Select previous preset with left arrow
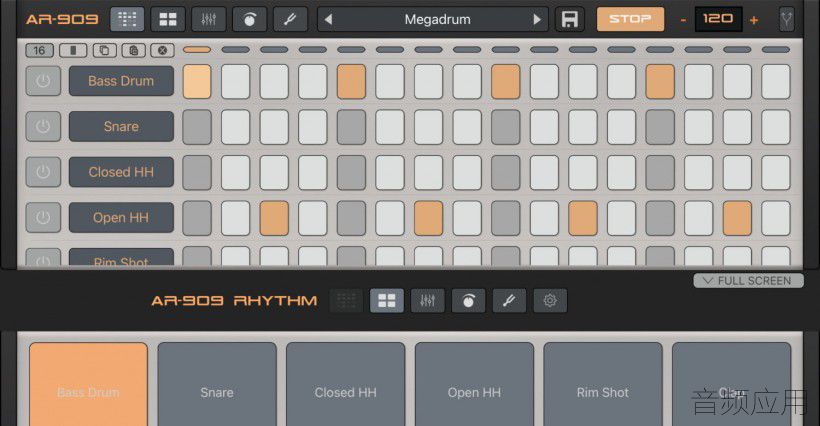The width and height of the screenshot is (820, 426). (328, 20)
